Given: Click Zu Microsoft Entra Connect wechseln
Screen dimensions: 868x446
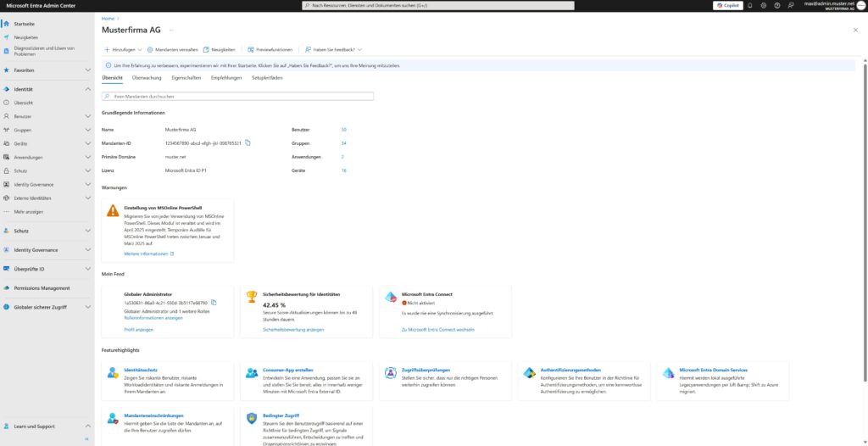Looking at the screenshot, I should point(438,330).
